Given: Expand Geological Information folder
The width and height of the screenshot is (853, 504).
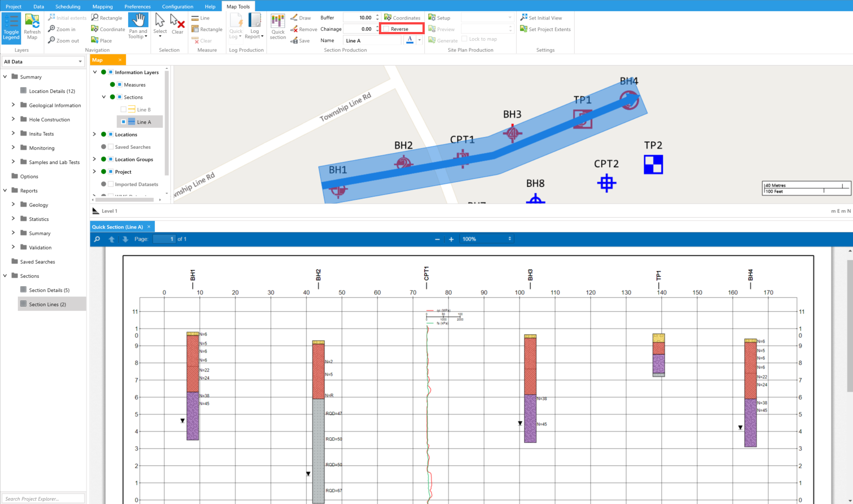Looking at the screenshot, I should click(13, 105).
